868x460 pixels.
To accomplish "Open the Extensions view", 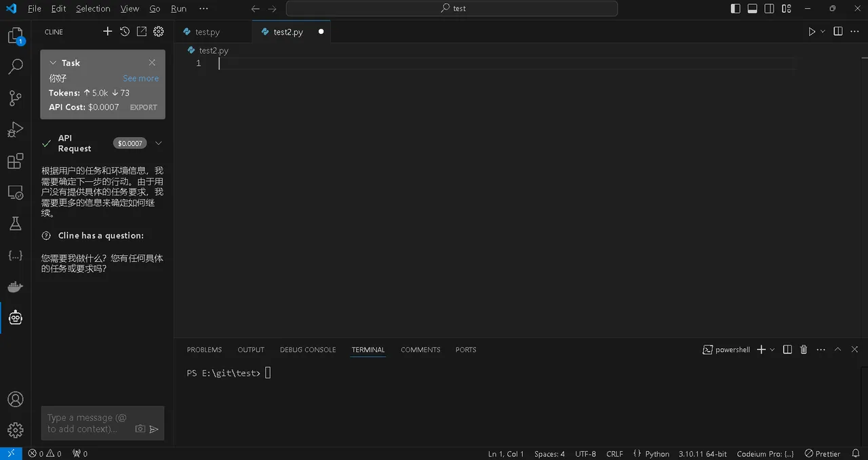I will coord(15,161).
